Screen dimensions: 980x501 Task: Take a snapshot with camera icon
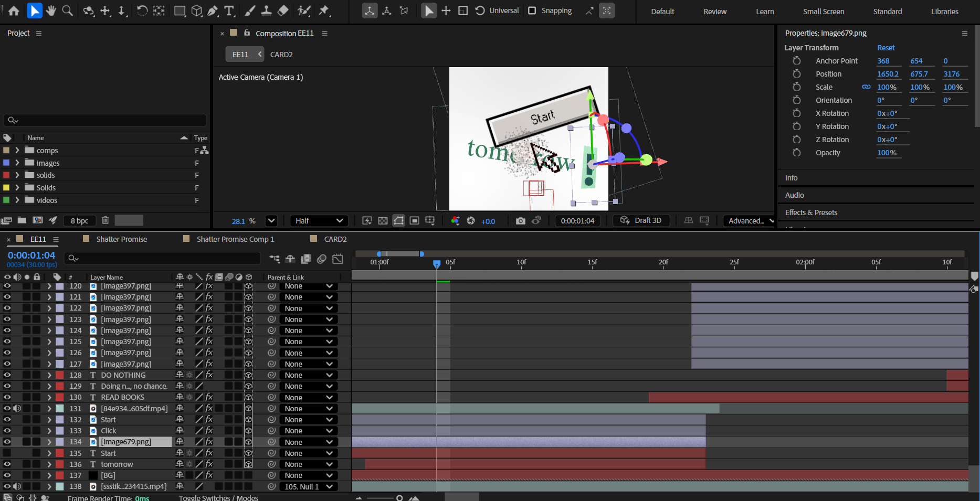(520, 221)
